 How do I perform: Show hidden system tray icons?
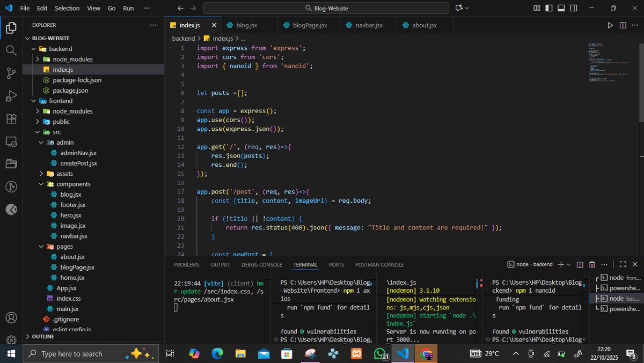(516, 353)
